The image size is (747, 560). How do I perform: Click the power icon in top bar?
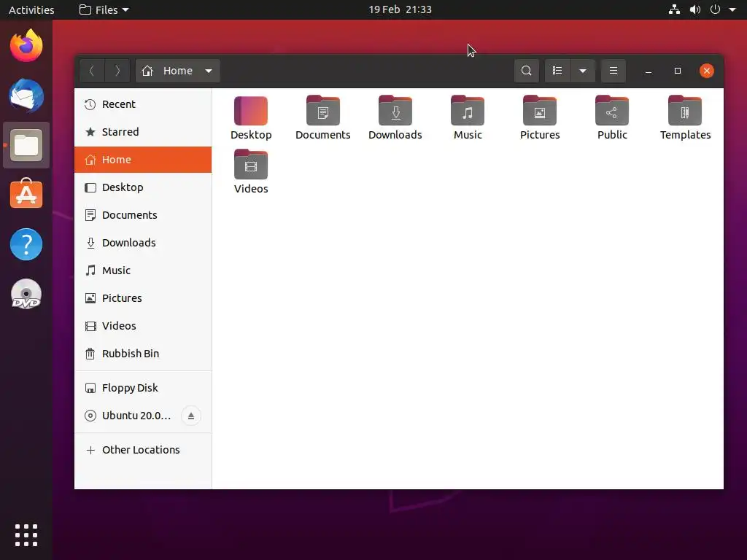pyautogui.click(x=715, y=9)
